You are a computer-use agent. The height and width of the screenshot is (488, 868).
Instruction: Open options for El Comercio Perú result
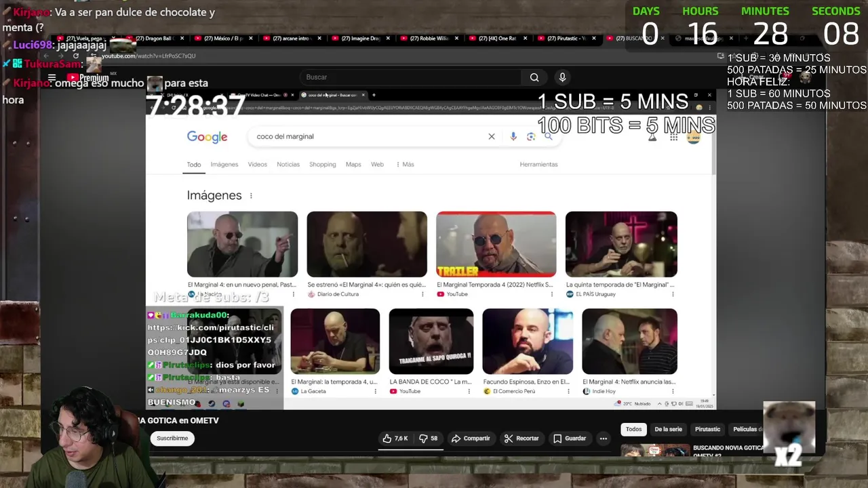coord(568,391)
